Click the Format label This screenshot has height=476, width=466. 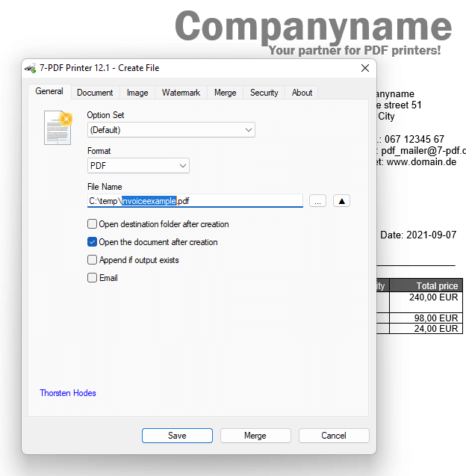[x=99, y=151]
